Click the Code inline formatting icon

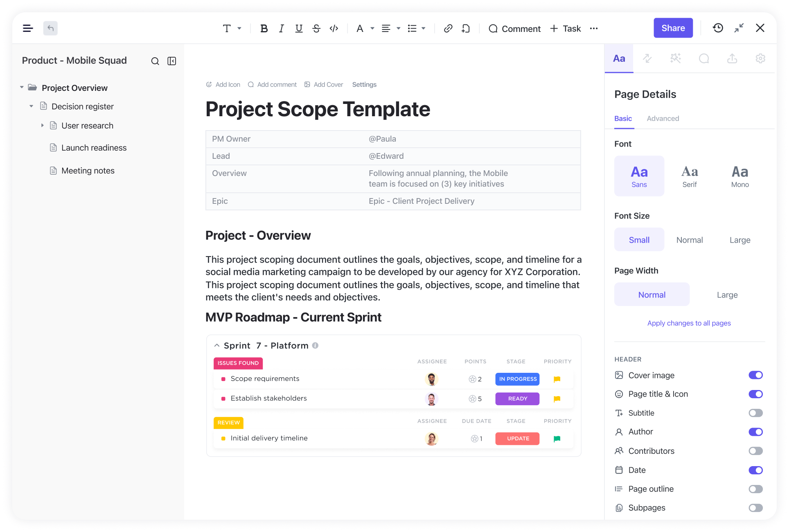[334, 28]
